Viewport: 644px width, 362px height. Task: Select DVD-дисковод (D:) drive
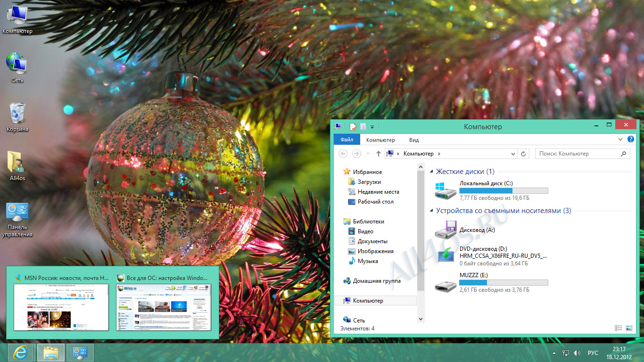tap(491, 255)
